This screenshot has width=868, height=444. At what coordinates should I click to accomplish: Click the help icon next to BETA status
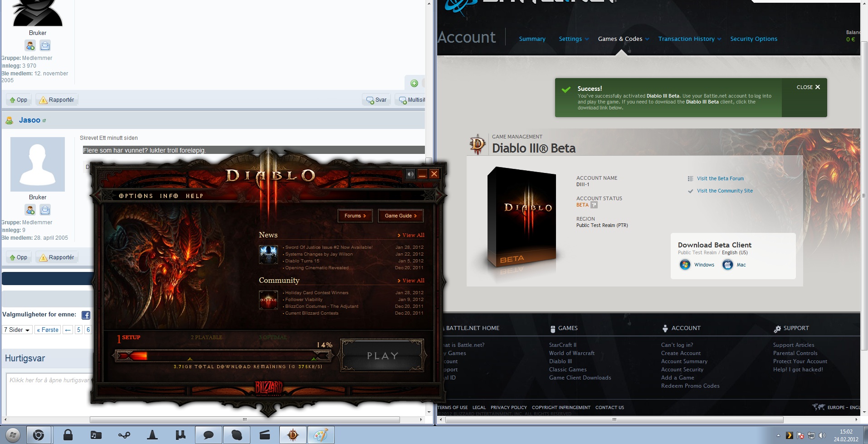594,205
